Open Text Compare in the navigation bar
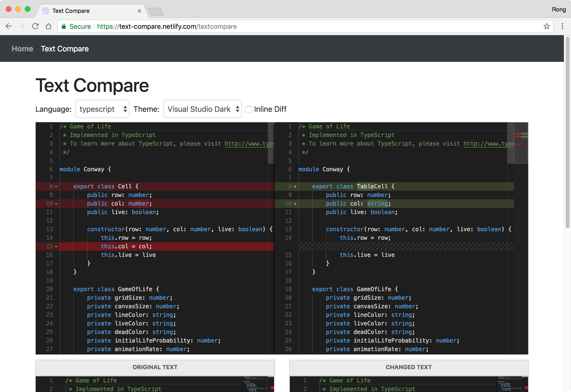This screenshot has width=571, height=392. [65, 49]
